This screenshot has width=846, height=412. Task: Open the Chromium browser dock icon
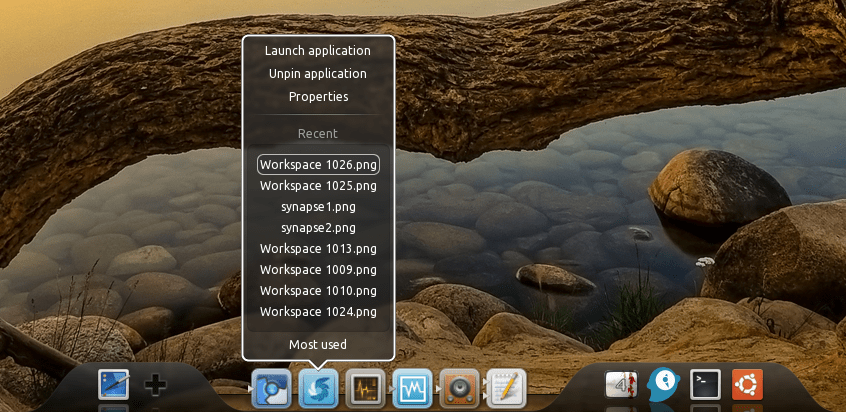pyautogui.click(x=271, y=388)
